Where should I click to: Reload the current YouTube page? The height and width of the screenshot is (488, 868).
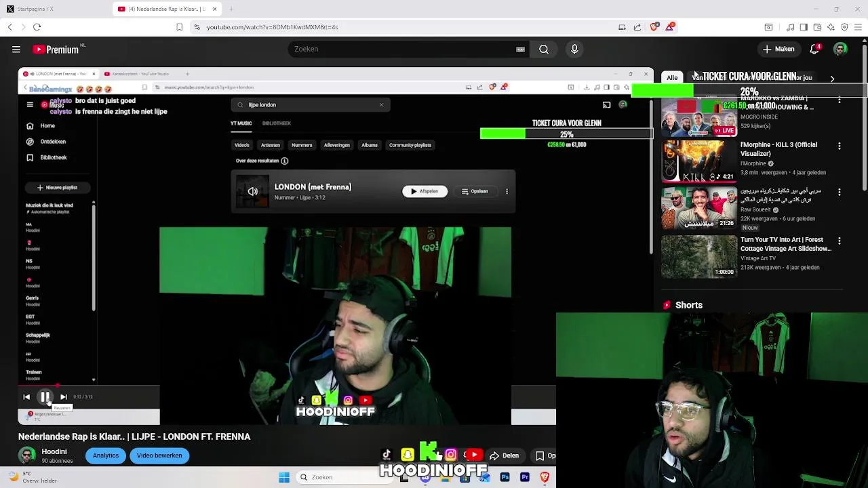[37, 27]
